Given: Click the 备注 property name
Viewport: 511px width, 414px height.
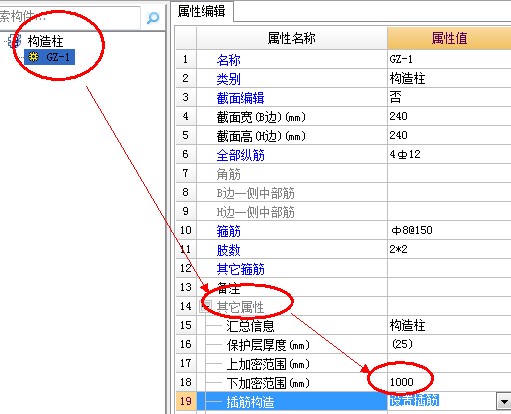Looking at the screenshot, I should point(228,288).
